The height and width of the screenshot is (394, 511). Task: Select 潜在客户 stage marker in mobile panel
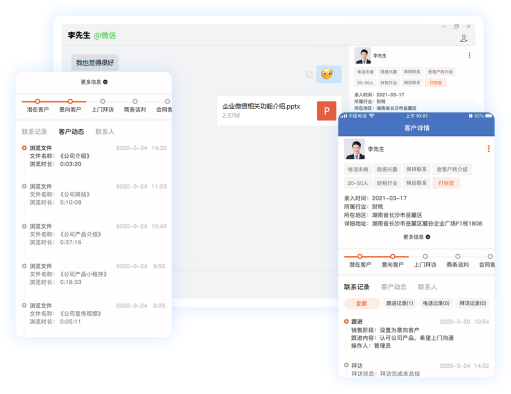click(360, 256)
